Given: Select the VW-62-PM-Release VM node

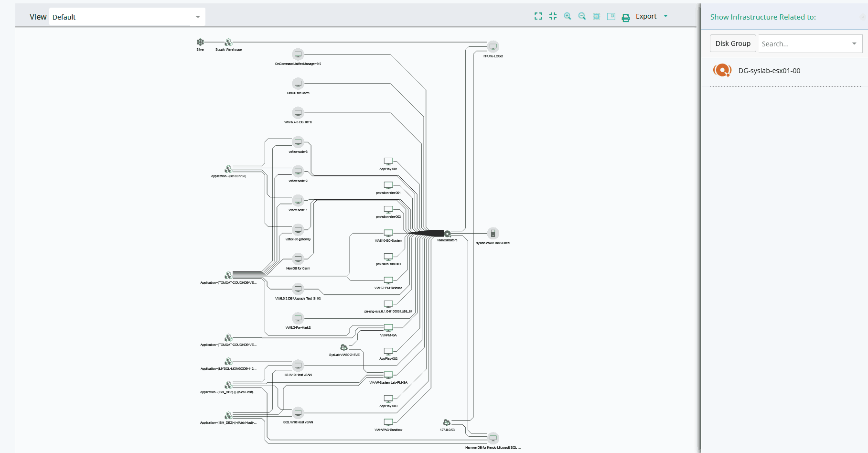Looking at the screenshot, I should [388, 280].
